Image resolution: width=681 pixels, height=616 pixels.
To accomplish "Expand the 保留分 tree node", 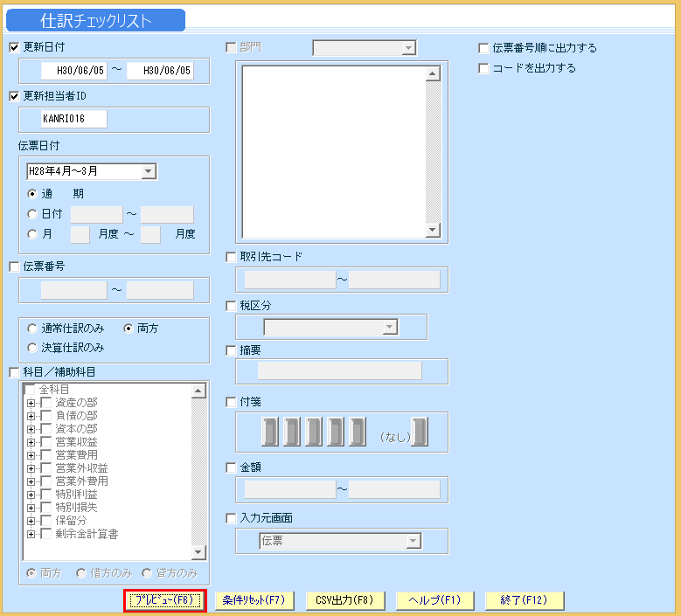I will point(31,521).
